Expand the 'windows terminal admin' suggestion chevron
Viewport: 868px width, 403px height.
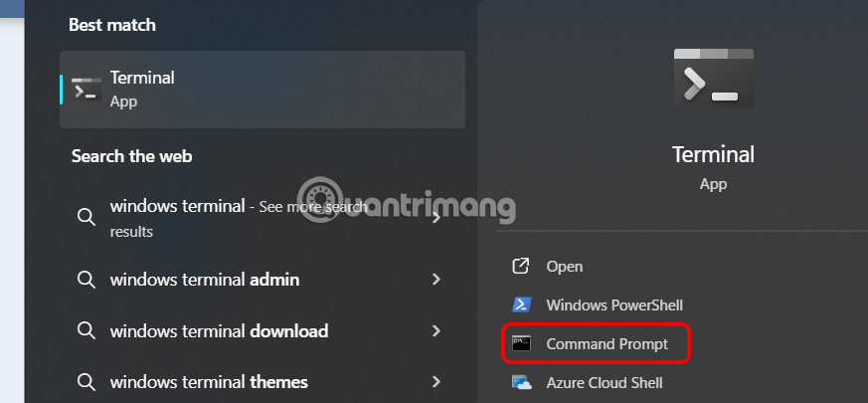coord(435,280)
